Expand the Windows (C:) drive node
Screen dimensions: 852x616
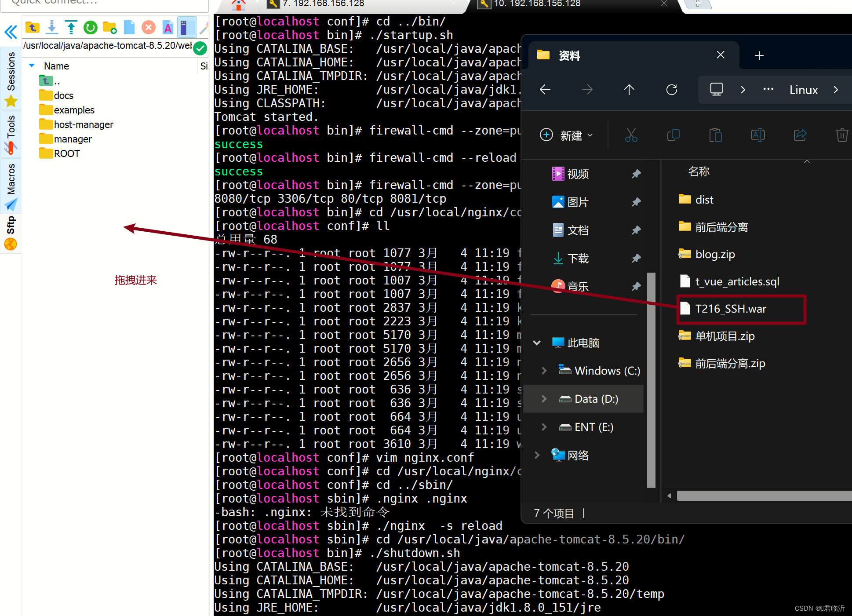tap(544, 371)
